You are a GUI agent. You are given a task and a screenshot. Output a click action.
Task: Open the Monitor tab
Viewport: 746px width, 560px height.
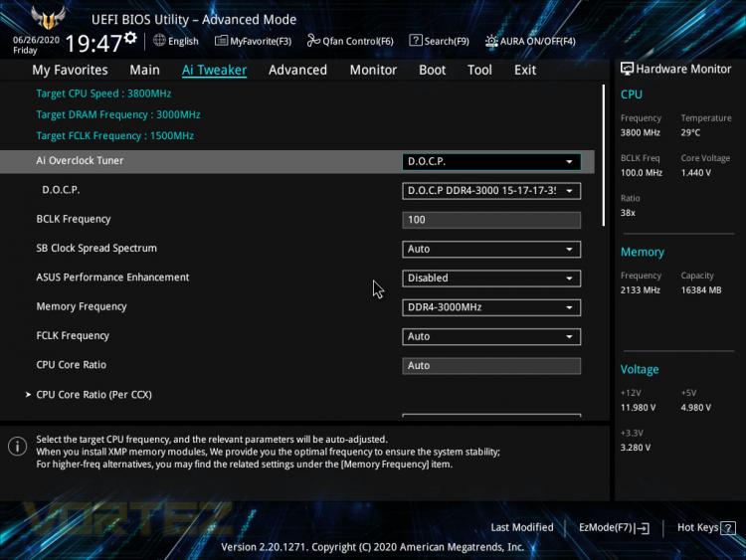point(373,70)
